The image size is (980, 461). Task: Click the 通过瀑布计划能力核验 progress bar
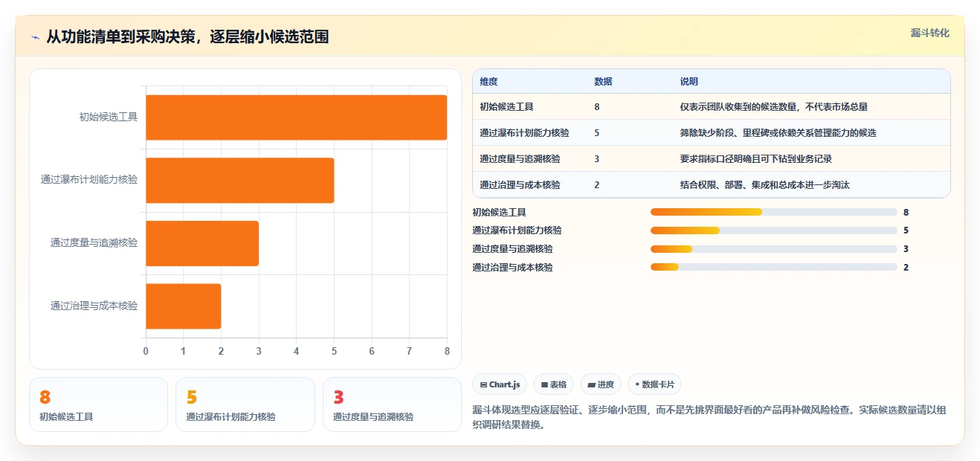[x=773, y=230]
